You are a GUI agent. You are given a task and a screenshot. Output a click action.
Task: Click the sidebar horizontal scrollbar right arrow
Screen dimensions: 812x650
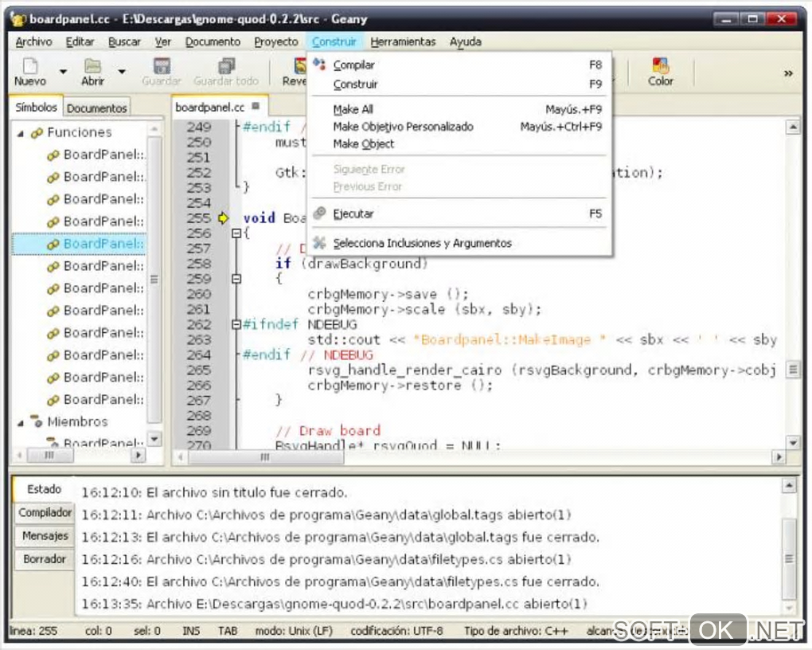[137, 455]
